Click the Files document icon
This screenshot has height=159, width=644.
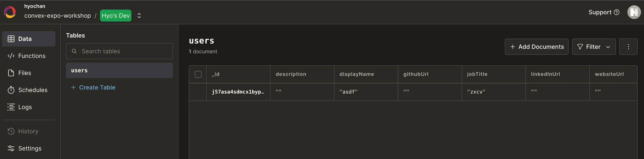11,73
